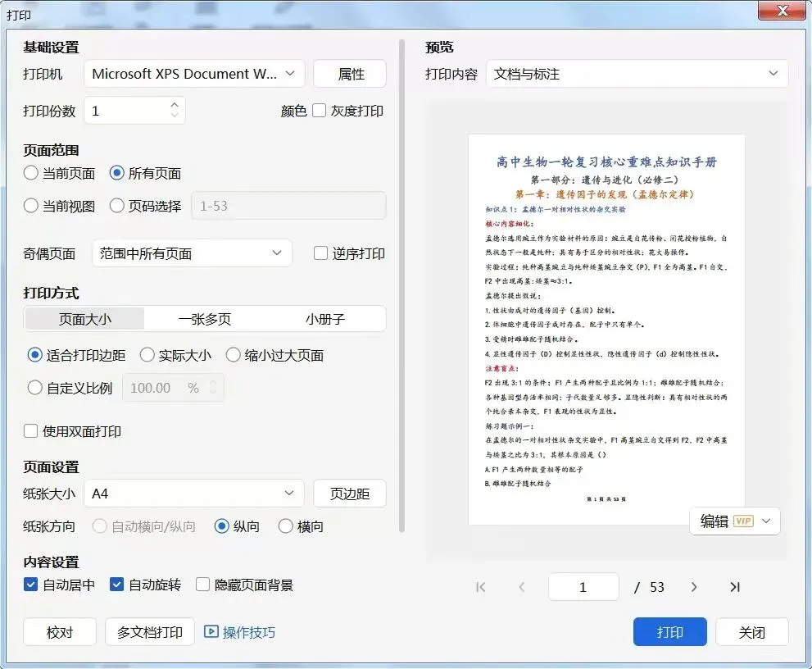Go to the previous preview page
Viewport: 812px width, 669px height.
point(521,587)
